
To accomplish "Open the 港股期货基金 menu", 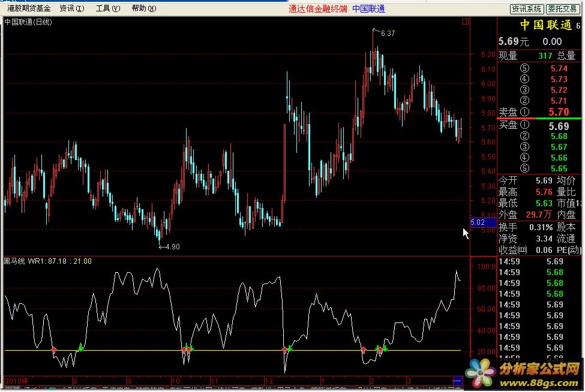I will [29, 8].
